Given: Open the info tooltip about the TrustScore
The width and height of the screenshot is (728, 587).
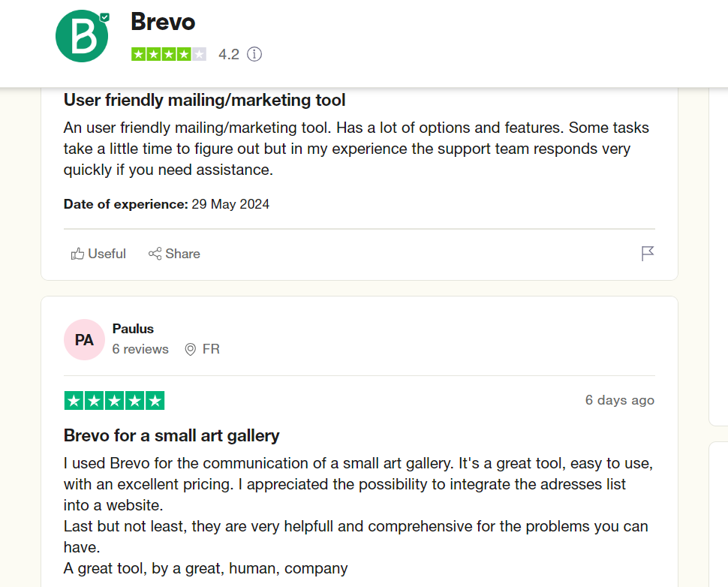Looking at the screenshot, I should [254, 54].
